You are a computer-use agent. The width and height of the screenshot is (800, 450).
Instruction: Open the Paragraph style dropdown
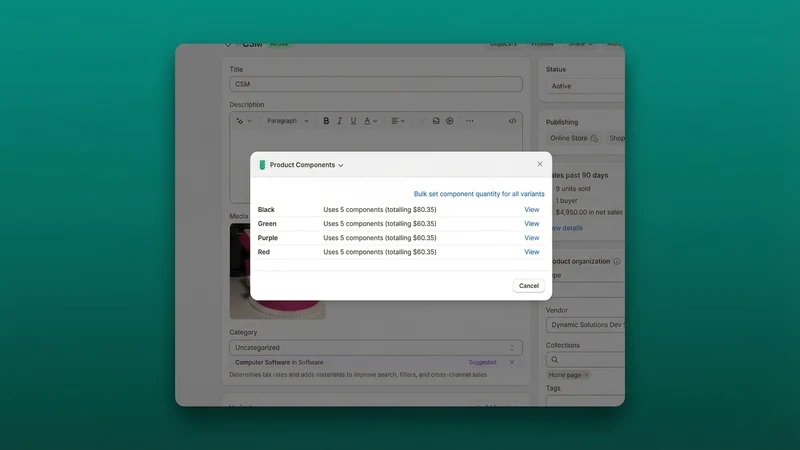pos(287,121)
